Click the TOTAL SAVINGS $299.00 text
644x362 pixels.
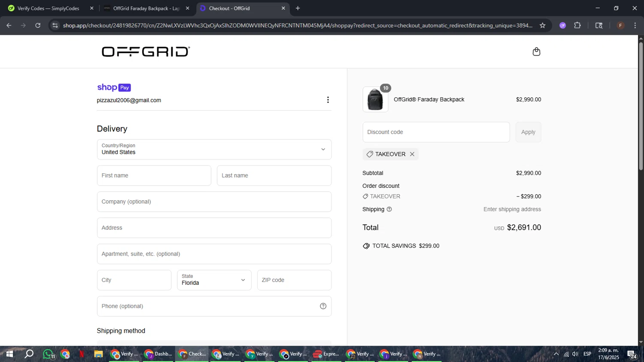click(x=406, y=246)
